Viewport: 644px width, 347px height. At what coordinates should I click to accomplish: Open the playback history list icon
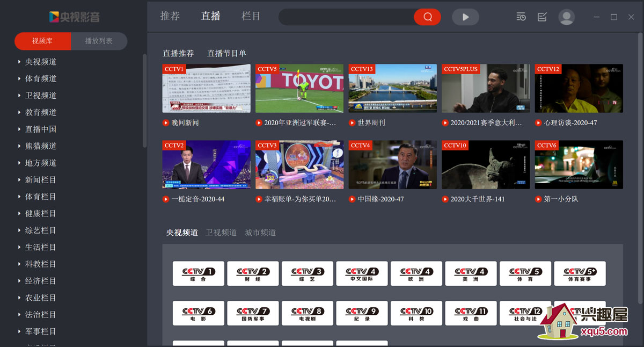point(521,17)
